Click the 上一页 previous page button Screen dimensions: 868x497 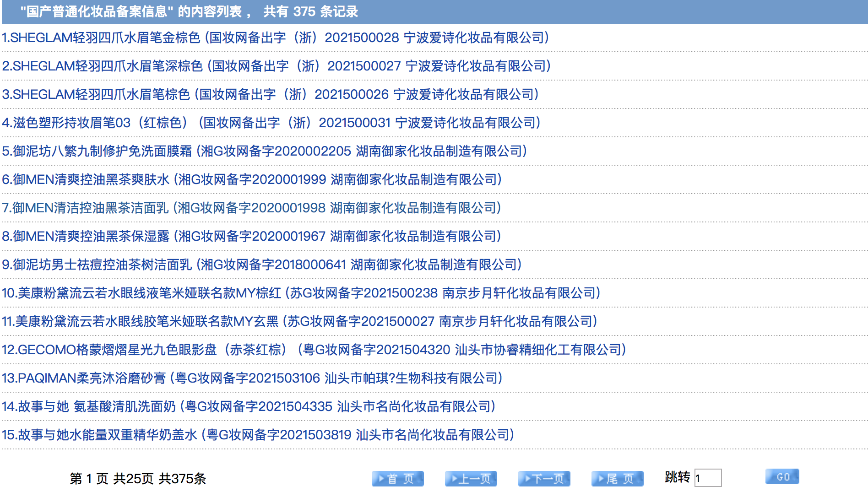471,479
